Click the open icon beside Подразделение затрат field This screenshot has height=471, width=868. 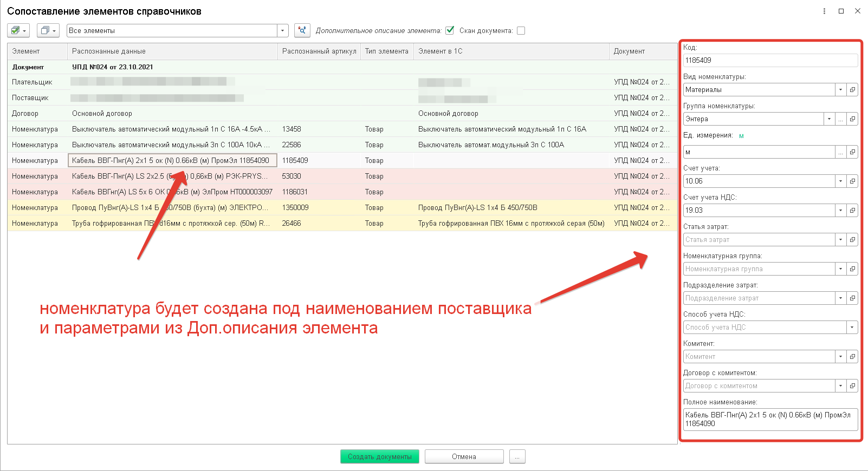point(852,298)
